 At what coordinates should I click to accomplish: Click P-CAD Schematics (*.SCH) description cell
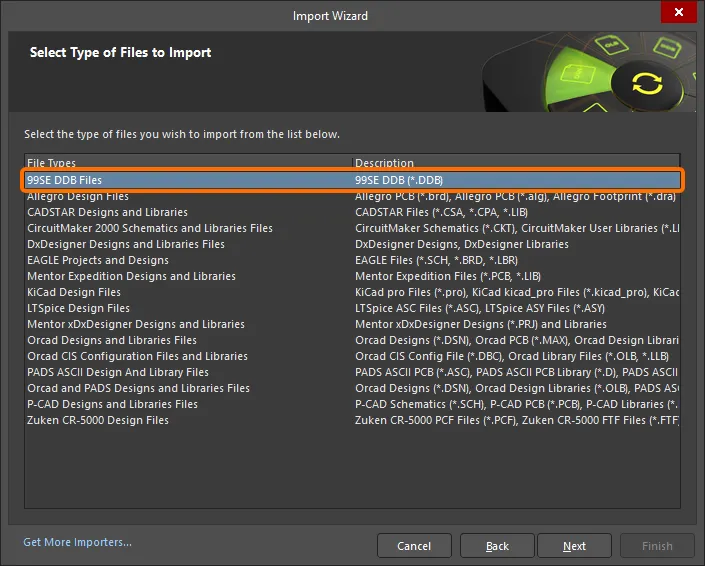pyautogui.click(x=516, y=404)
